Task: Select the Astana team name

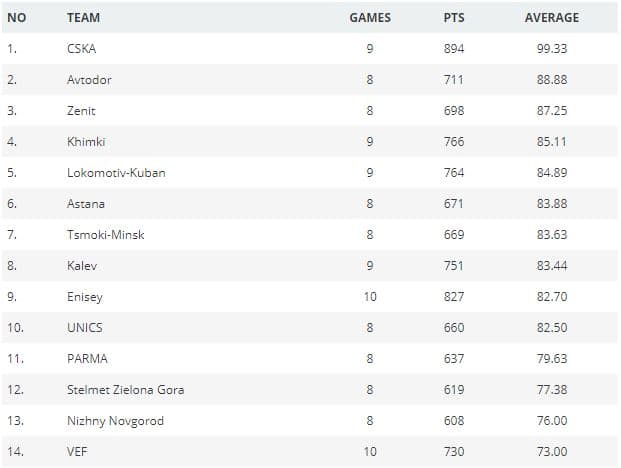Action: pyautogui.click(x=86, y=203)
